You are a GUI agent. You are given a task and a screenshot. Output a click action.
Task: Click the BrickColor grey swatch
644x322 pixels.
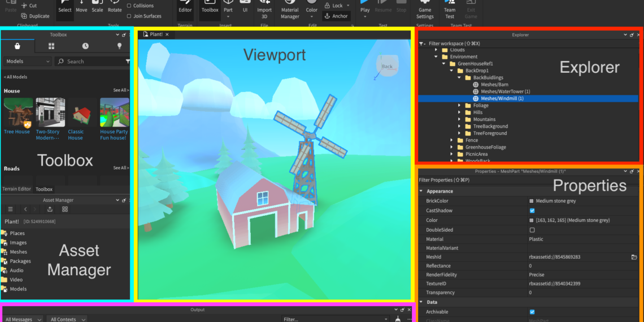tap(532, 201)
